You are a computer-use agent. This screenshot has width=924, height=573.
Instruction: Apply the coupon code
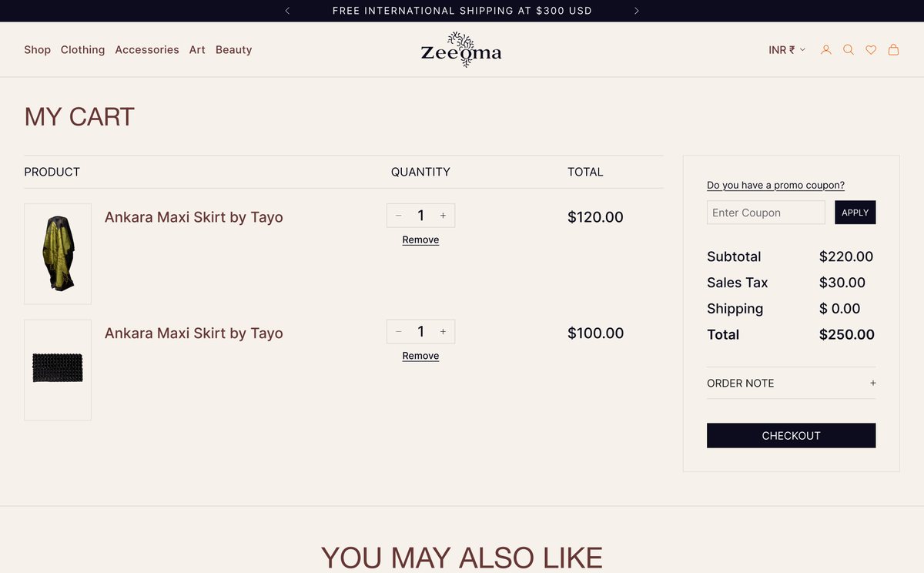point(855,213)
